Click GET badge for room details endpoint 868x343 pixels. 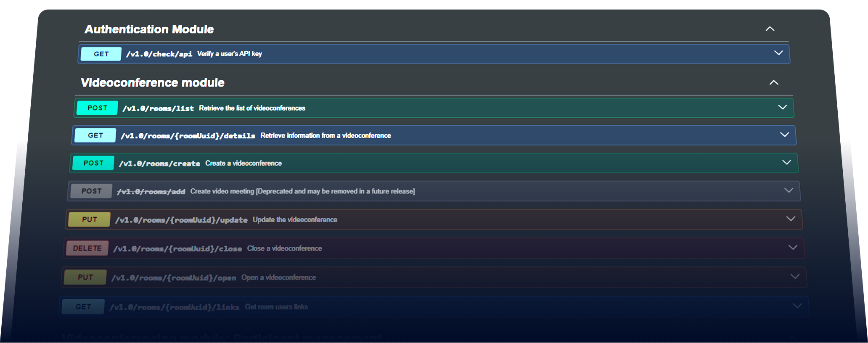[95, 135]
